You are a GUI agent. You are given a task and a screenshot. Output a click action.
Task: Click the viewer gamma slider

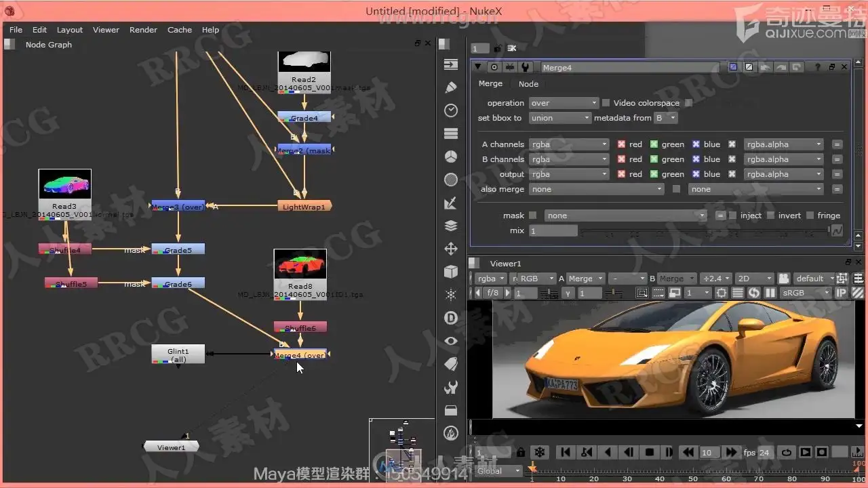pyautogui.click(x=613, y=293)
